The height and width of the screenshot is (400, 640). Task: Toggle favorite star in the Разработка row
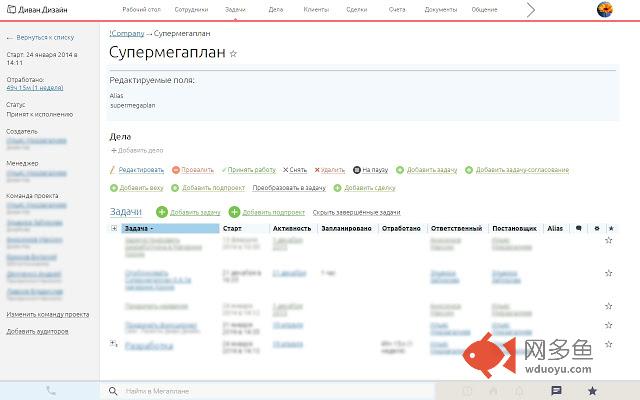coord(609,344)
